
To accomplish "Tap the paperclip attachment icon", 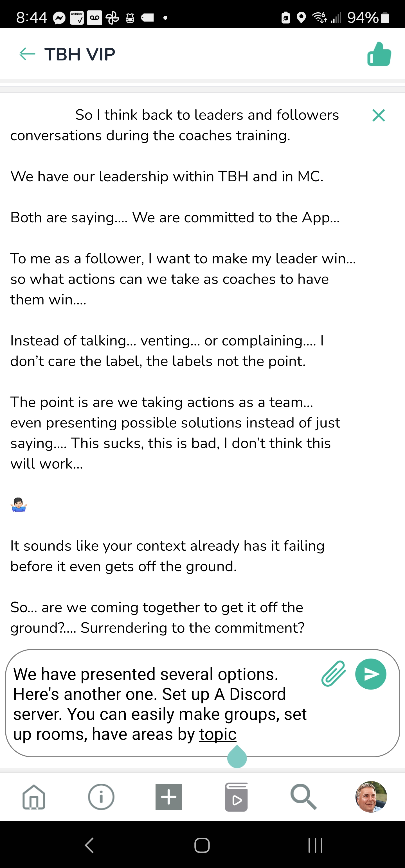I will point(334,674).
